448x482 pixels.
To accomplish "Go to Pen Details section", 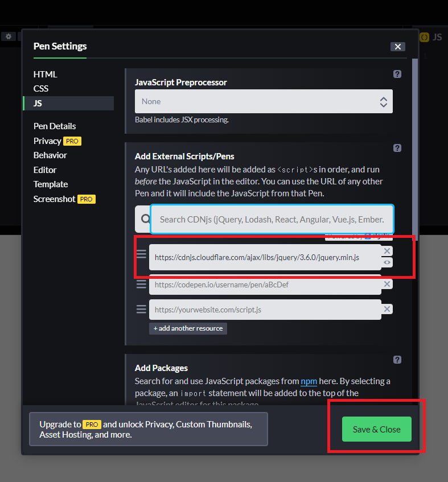I will [x=55, y=126].
